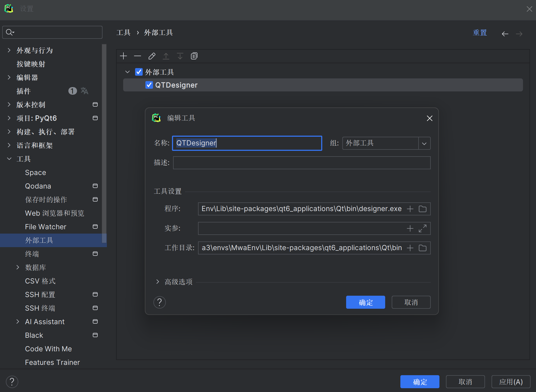Toggle the QTDesigner checkbox

click(149, 85)
